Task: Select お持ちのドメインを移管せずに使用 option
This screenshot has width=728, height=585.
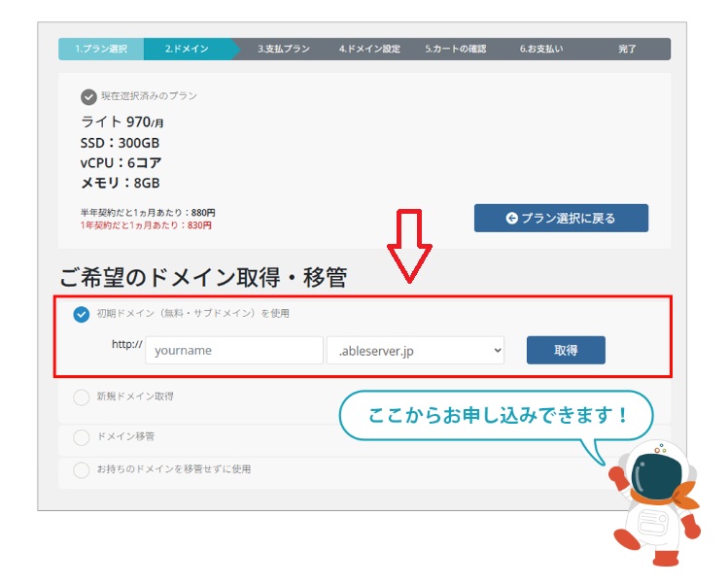Action: click(82, 469)
